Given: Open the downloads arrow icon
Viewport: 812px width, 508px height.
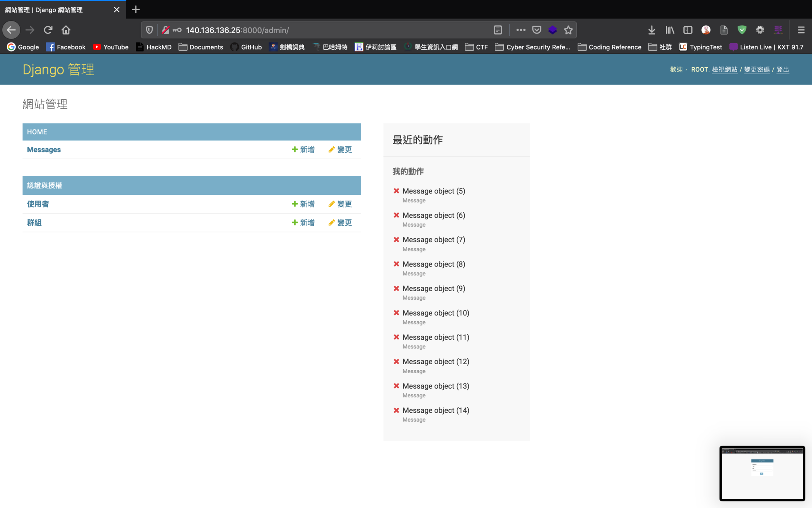Looking at the screenshot, I should pos(651,30).
